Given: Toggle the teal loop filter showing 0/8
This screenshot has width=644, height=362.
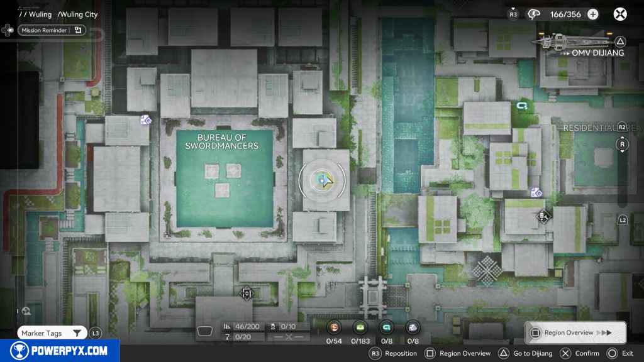Looking at the screenshot, I should pos(386,327).
